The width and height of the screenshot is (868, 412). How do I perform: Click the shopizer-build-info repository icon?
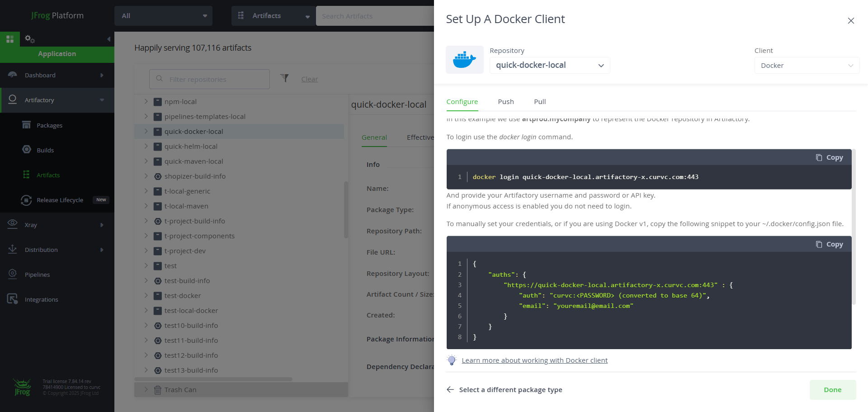[x=158, y=176]
